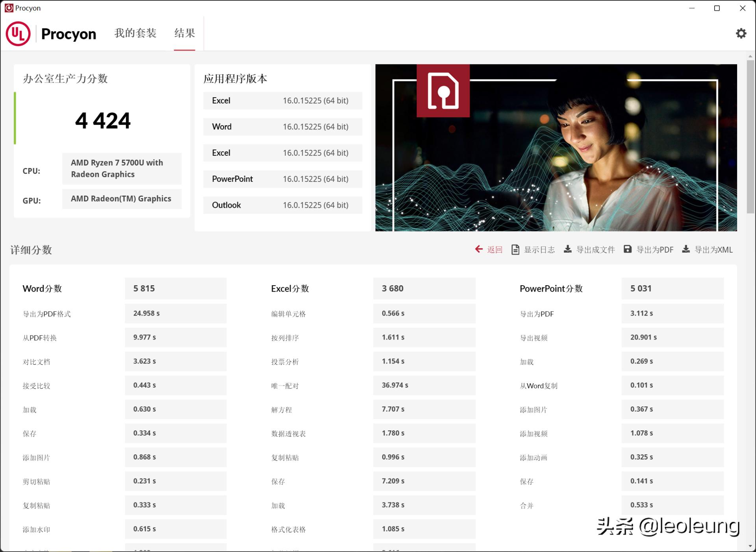Select the Outlook version row
The image size is (756, 552).
[283, 205]
